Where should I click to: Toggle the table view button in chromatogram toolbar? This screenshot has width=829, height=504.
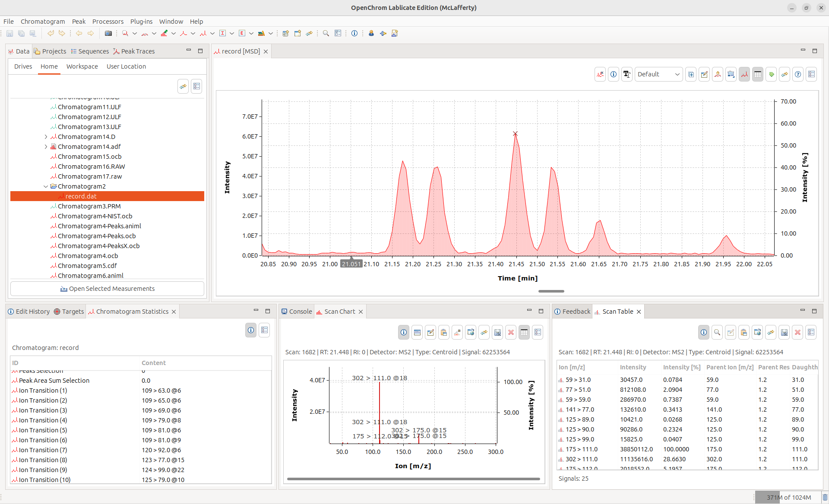click(x=758, y=74)
